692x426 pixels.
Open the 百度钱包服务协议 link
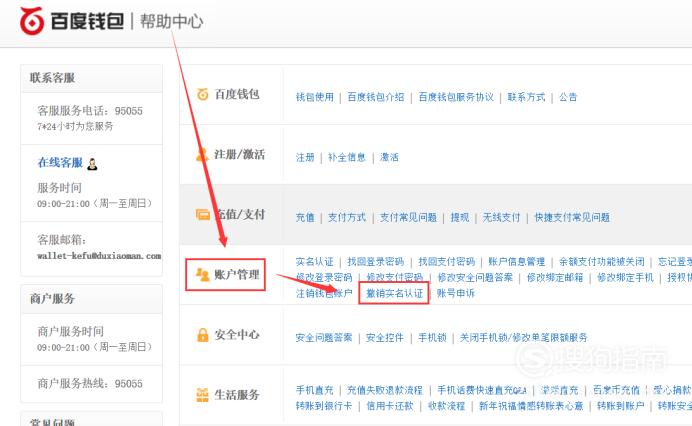click(x=456, y=97)
